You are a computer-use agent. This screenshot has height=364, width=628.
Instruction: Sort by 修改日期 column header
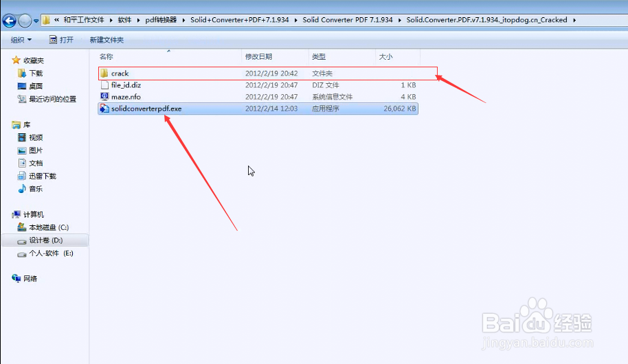point(259,57)
